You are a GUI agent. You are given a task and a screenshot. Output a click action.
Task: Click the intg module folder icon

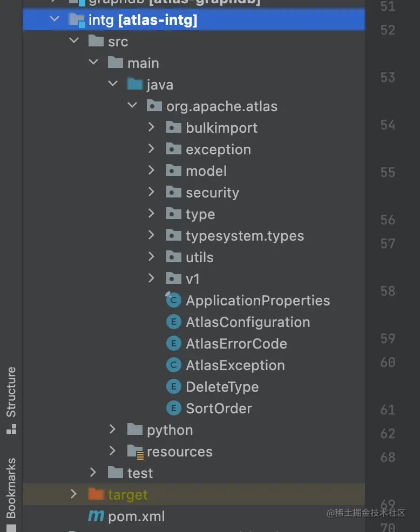(x=77, y=20)
